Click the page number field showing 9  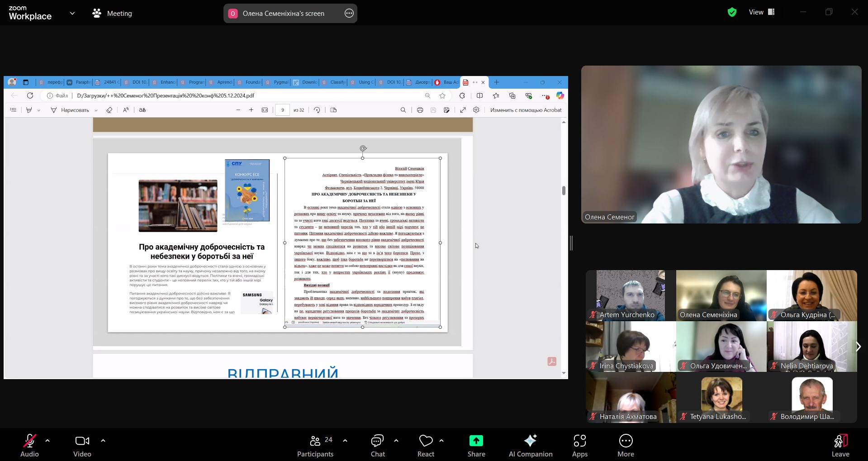click(x=283, y=110)
